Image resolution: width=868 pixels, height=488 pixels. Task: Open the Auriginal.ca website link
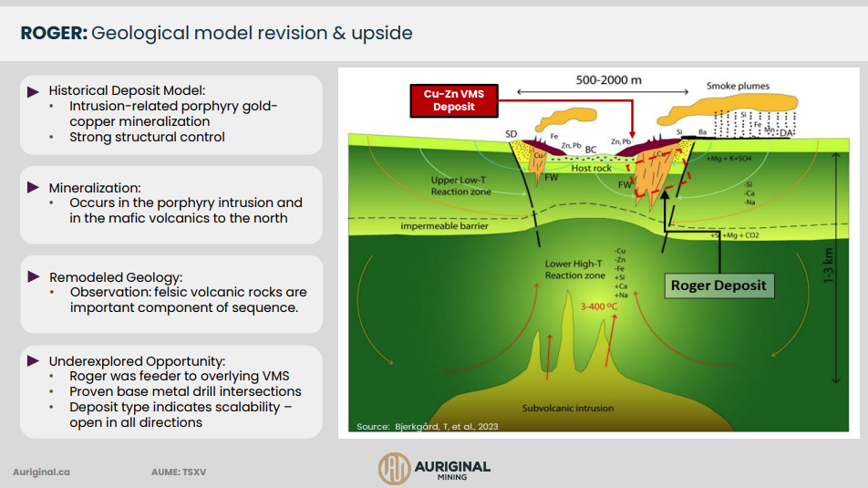click(x=41, y=472)
